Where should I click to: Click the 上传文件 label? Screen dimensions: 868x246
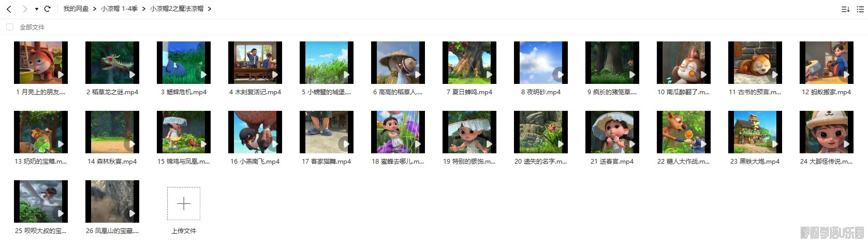(184, 231)
